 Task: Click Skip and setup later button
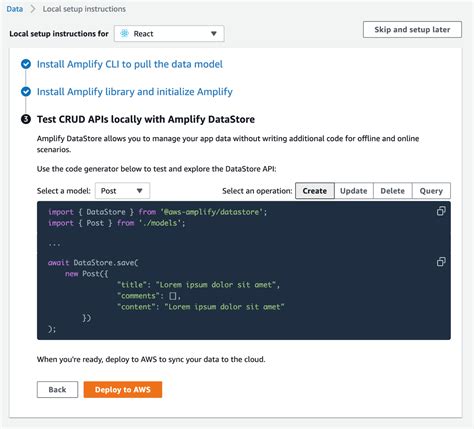point(412,30)
